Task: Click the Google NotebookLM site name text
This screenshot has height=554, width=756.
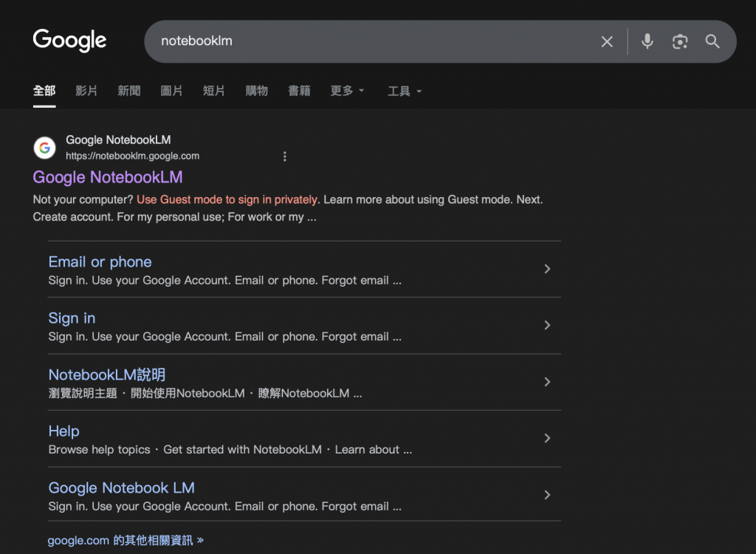Action: pos(118,140)
